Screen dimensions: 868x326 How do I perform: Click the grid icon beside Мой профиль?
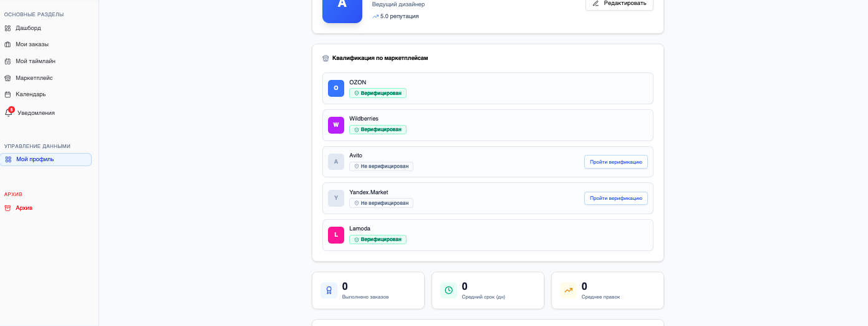tap(8, 159)
